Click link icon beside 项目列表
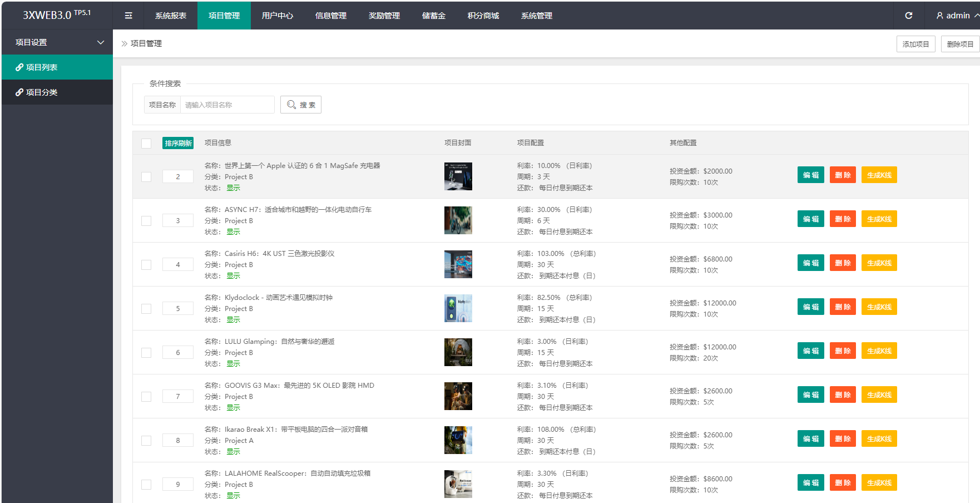Screen dimensions: 980x503 click(19, 67)
